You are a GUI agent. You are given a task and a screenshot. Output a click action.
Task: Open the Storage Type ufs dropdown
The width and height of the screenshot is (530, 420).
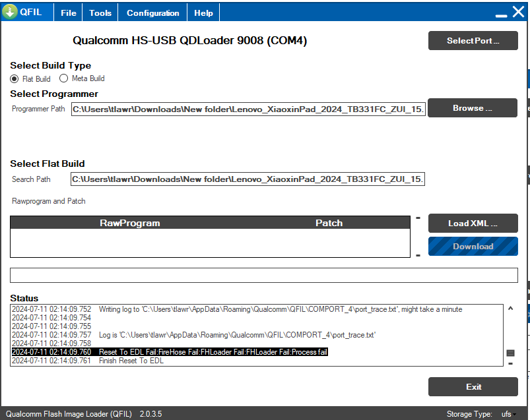click(x=509, y=414)
